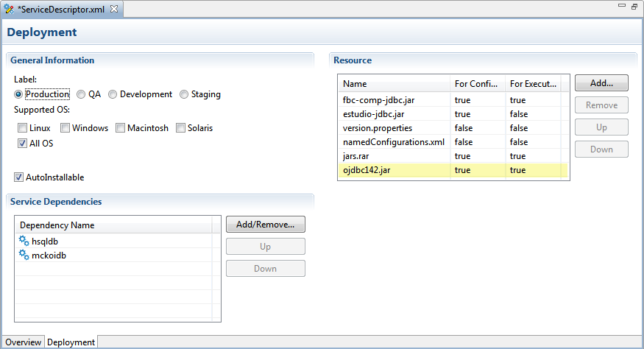Open the Add/Remove... dependencies dialog
Viewport: 644px width, 349px height.
point(265,224)
